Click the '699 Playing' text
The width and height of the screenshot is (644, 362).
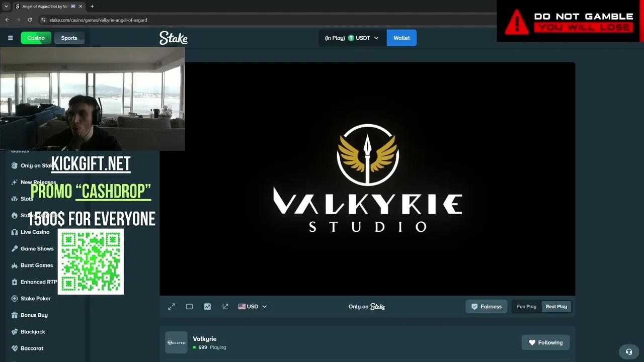coord(212,347)
